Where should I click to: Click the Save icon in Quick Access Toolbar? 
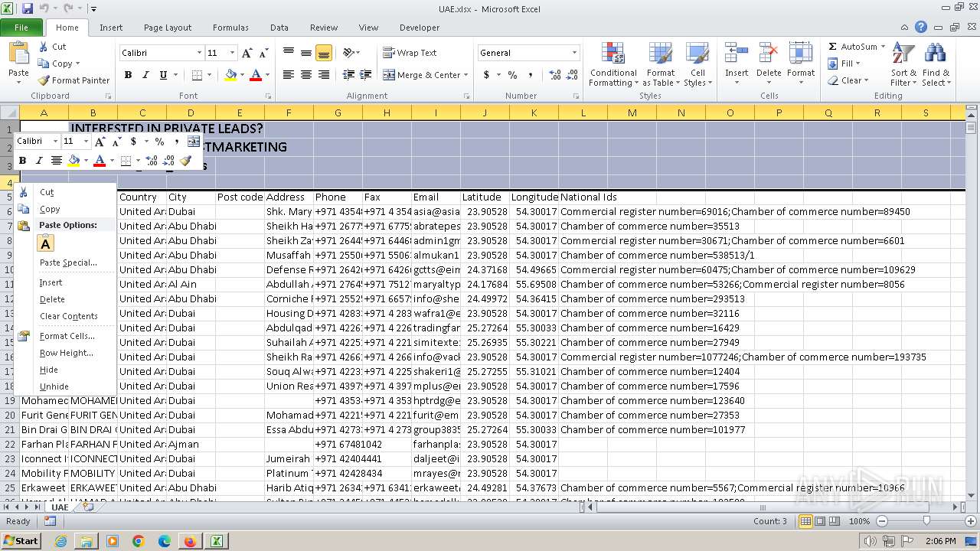(x=28, y=8)
